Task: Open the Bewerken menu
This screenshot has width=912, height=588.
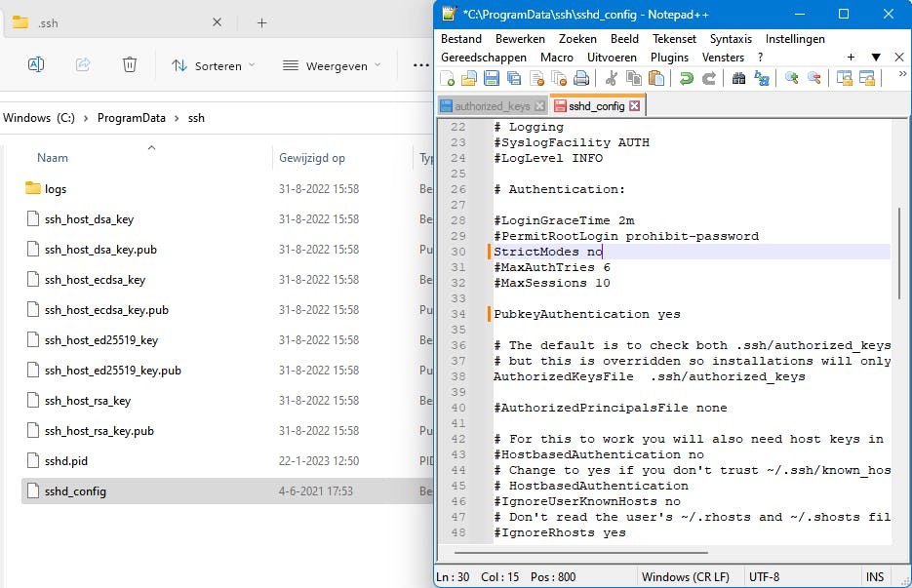Action: tap(520, 39)
